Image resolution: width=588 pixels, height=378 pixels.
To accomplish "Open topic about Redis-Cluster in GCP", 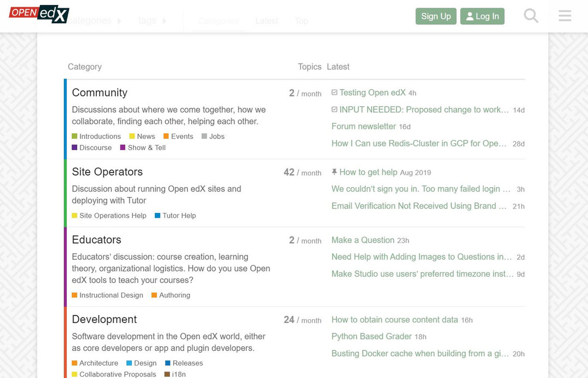I will click(419, 144).
